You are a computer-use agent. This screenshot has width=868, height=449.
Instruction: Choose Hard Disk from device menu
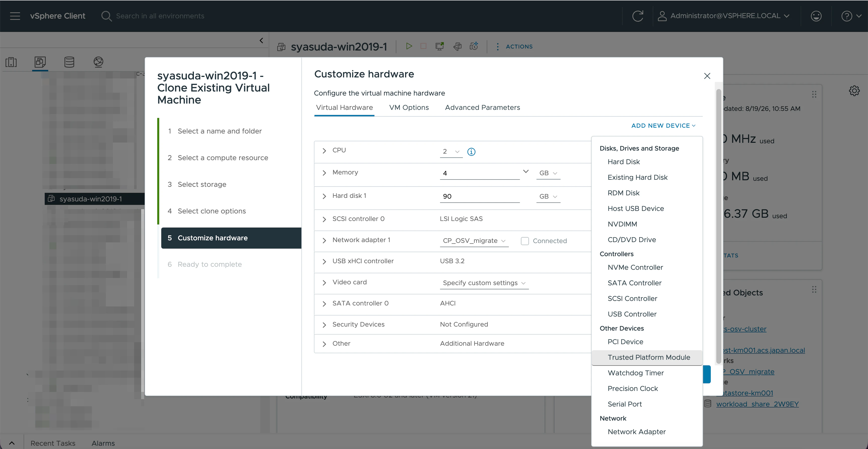coord(647,162)
